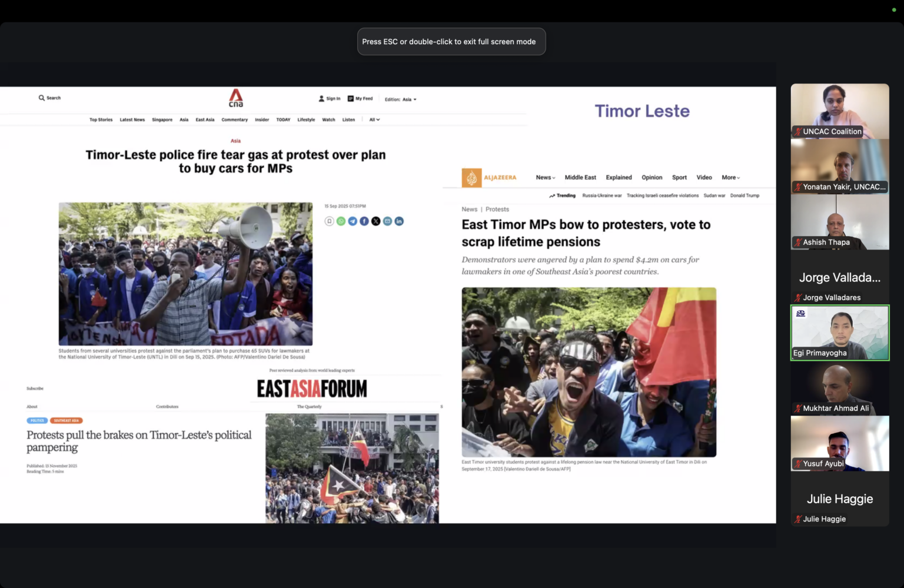This screenshot has width=904, height=588.
Task: Click the CNA Sign In link
Action: click(x=330, y=99)
